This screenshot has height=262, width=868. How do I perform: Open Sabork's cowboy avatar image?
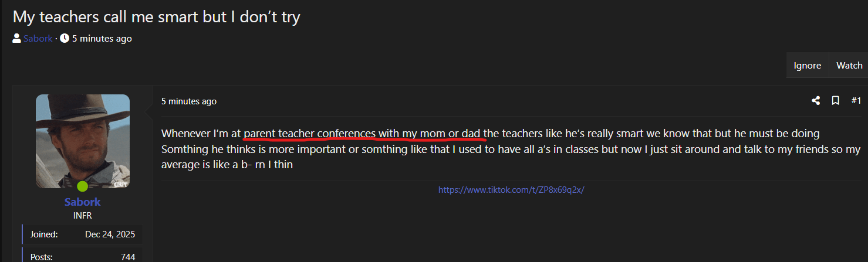coord(83,141)
